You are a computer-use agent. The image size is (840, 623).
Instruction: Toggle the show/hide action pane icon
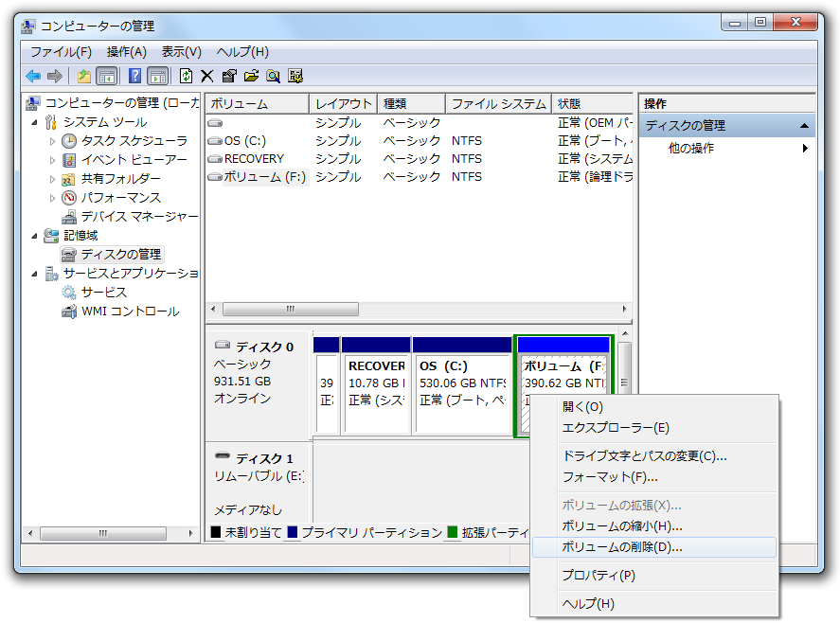[x=158, y=76]
